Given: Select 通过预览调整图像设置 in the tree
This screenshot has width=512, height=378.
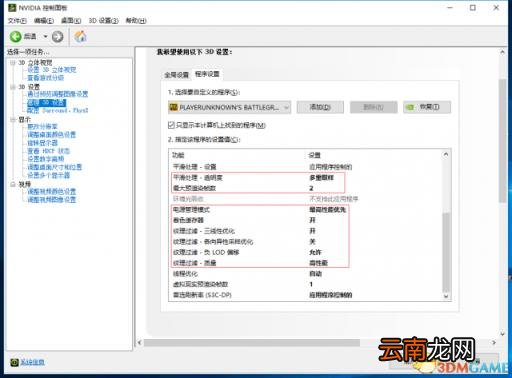Looking at the screenshot, I should (x=57, y=94).
